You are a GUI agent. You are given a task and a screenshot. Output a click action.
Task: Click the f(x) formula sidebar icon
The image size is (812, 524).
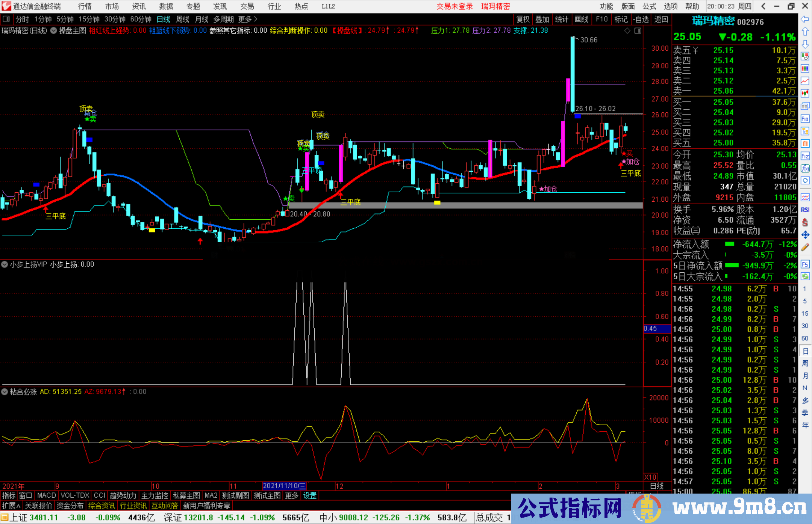point(805,168)
